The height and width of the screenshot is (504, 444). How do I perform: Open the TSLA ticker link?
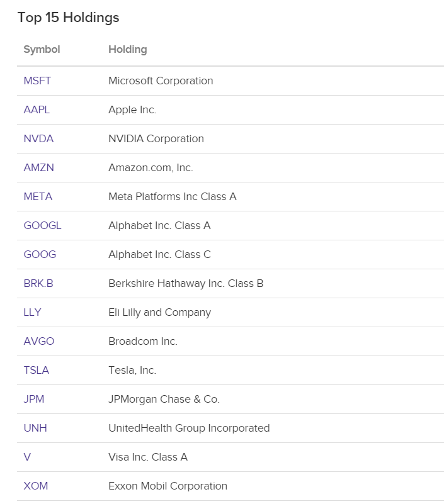point(37,370)
